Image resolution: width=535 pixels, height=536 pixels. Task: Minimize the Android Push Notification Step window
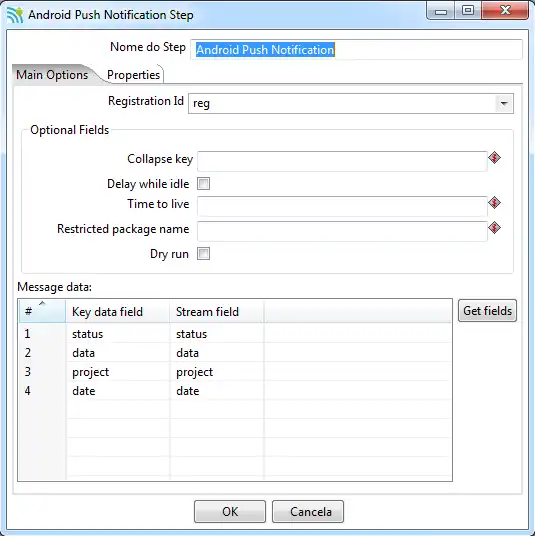pos(440,11)
